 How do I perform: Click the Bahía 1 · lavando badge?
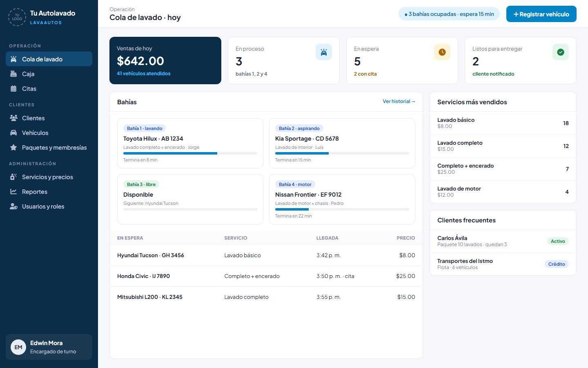[x=145, y=128]
